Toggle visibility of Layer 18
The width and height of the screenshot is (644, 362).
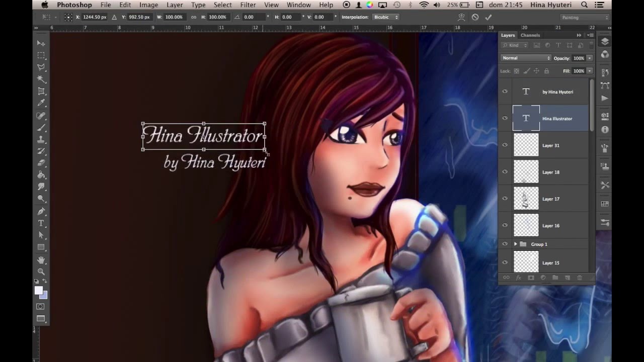click(x=505, y=172)
